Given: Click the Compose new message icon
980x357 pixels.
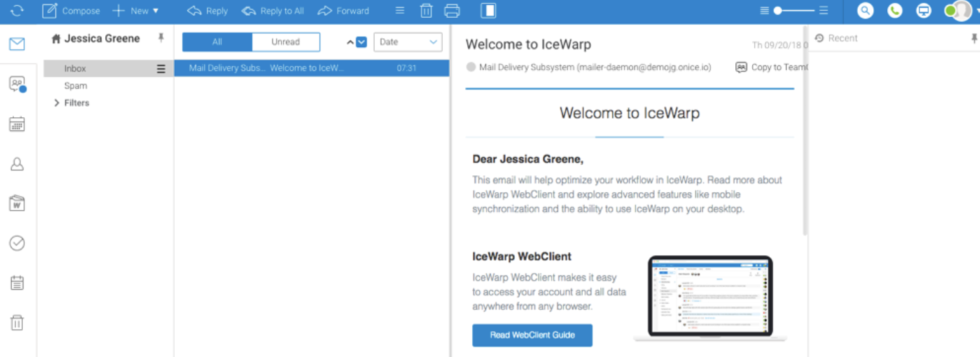Looking at the screenshot, I should tap(50, 10).
